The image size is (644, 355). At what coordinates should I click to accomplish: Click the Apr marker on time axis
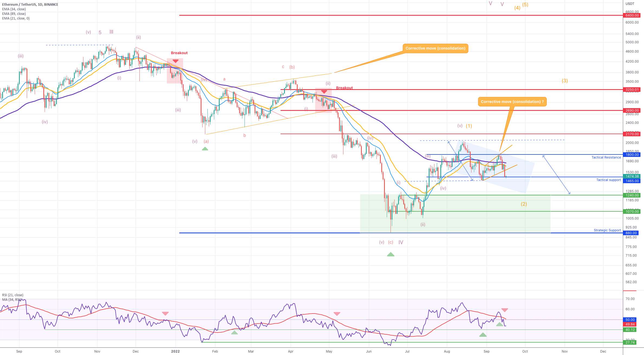tap(291, 351)
